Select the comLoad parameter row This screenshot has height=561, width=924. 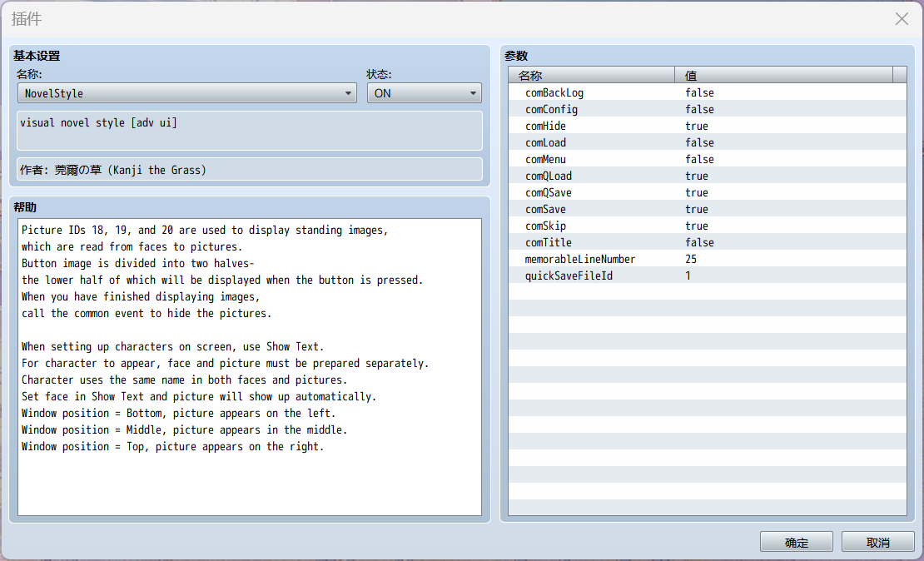click(707, 142)
